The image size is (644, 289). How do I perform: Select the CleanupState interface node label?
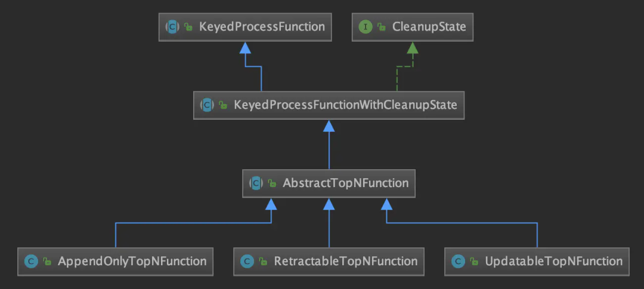coord(429,27)
